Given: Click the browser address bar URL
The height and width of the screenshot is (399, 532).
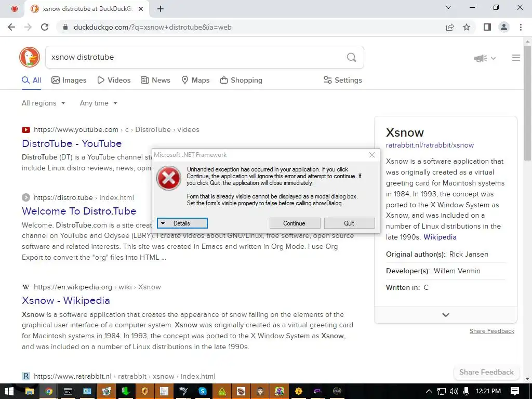Looking at the screenshot, I should [152, 27].
